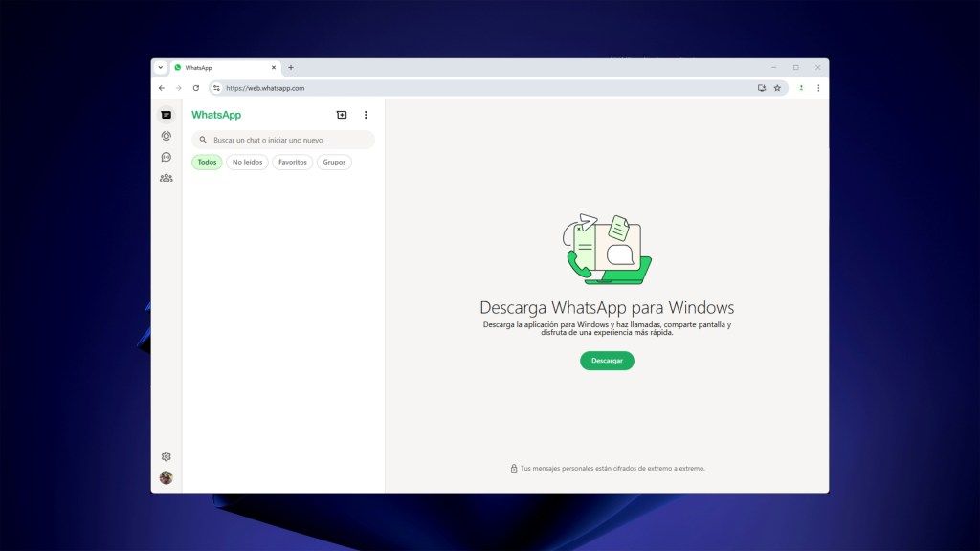This screenshot has width=980, height=551.
Task: Click the browser forward arrow
Action: (179, 88)
